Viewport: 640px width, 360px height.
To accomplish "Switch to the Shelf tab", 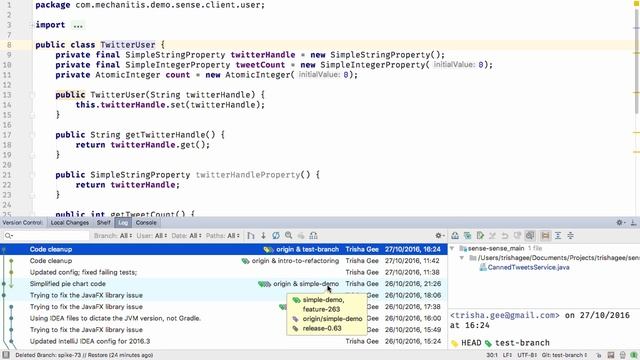I will click(x=104, y=222).
